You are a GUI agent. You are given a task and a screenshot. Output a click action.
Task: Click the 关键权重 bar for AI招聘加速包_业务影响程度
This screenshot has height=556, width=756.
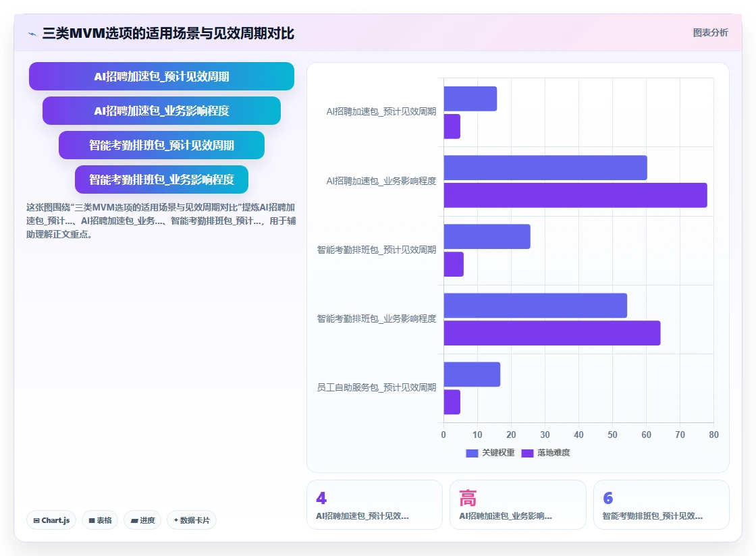[x=545, y=167]
